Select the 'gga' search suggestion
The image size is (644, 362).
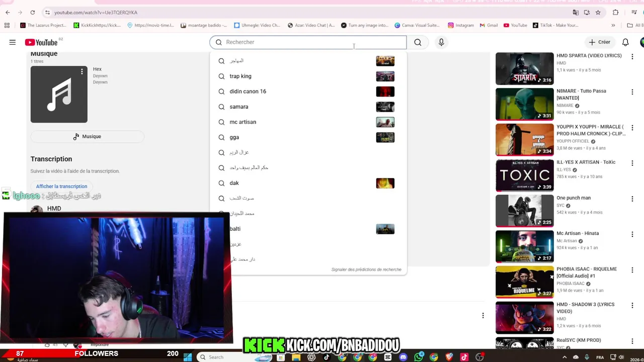(308, 137)
